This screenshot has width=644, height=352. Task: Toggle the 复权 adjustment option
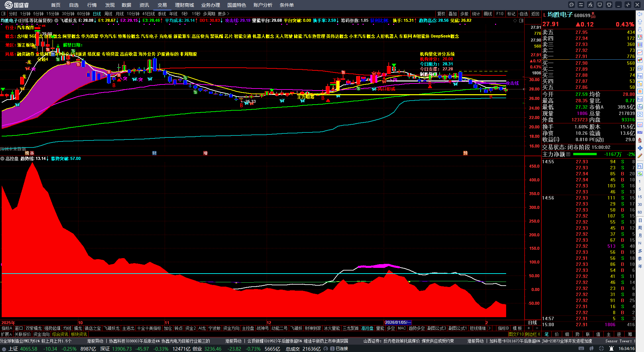pos(441,14)
